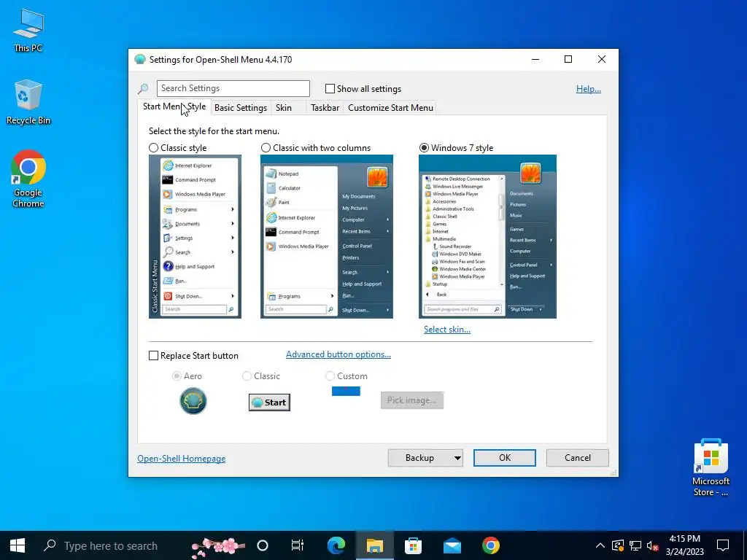
Task: Launch Microsoft Edge from taskbar
Action: click(x=336, y=545)
